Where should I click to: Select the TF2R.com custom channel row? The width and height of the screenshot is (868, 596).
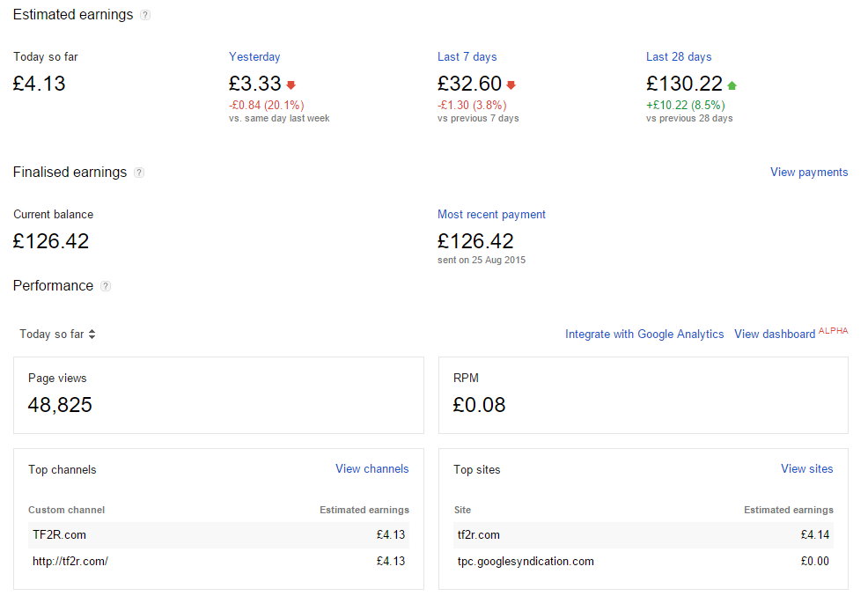pyautogui.click(x=218, y=535)
